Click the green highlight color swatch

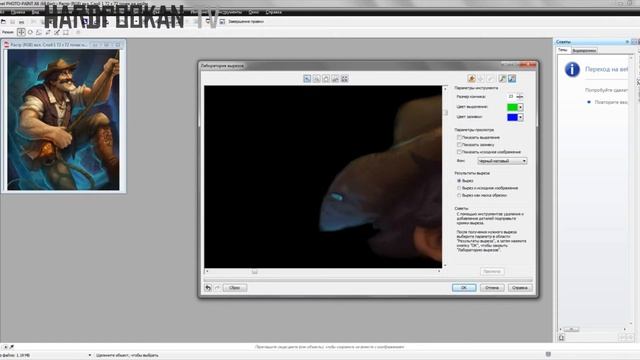[x=512, y=107]
